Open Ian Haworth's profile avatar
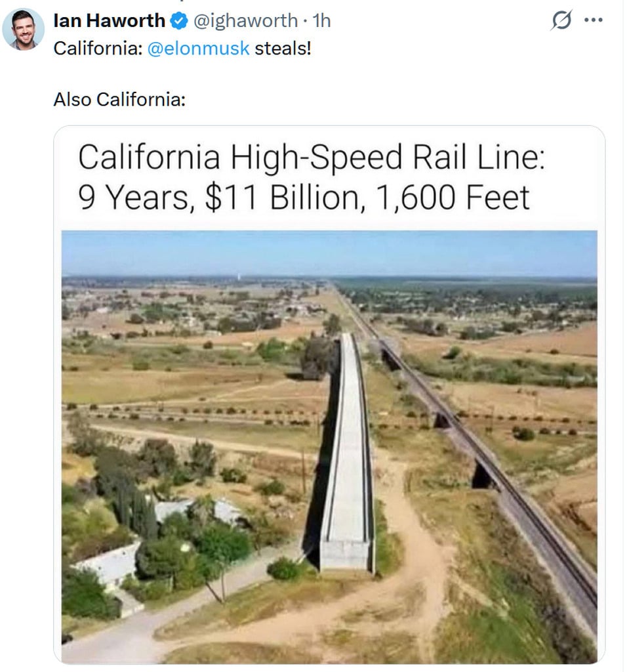This screenshot has height=672, width=627. pyautogui.click(x=24, y=30)
